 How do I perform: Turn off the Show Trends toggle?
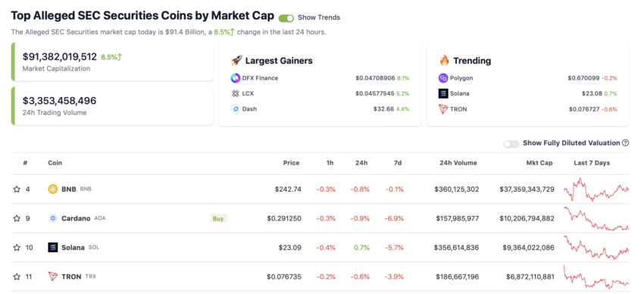(x=286, y=17)
